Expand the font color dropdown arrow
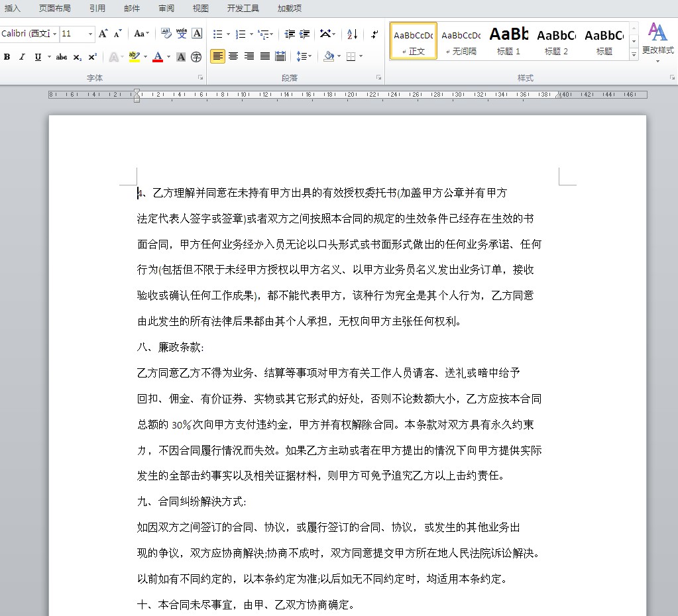Image resolution: width=678 pixels, height=616 pixels. click(168, 56)
